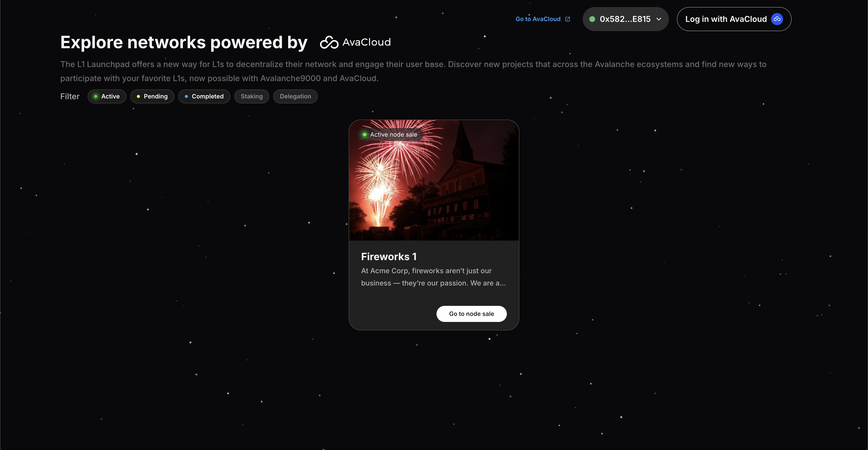Select the Fireworks 1 card title
The image size is (868, 450).
[x=389, y=257]
